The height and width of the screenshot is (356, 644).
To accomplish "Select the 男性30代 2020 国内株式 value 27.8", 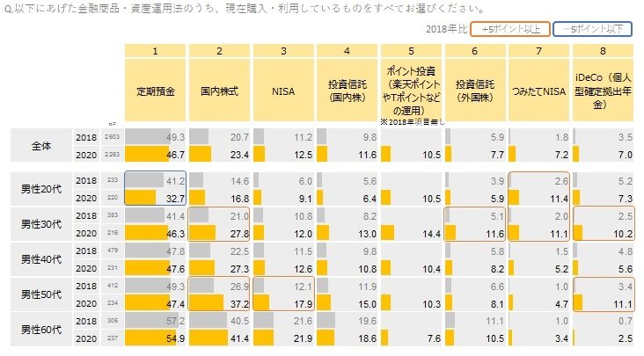I will click(x=240, y=234).
